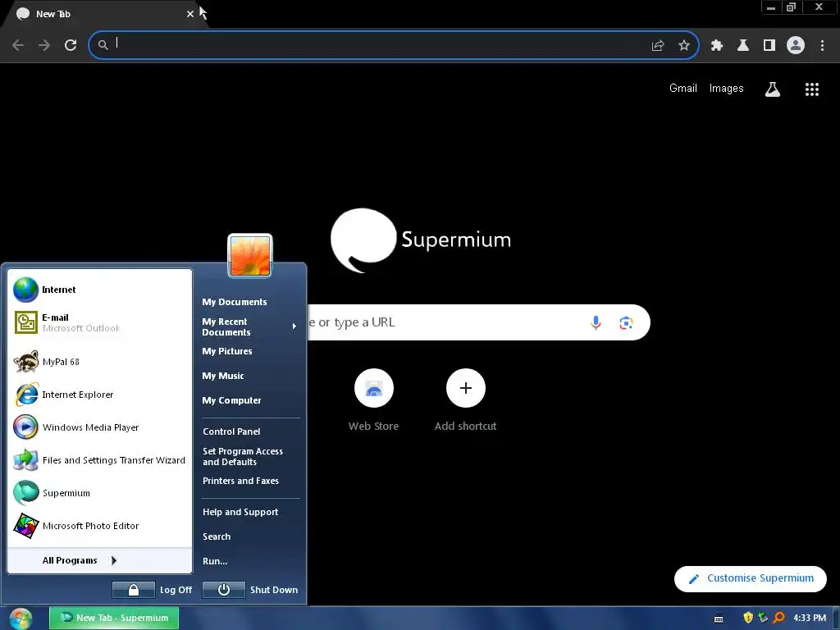Viewport: 840px width, 630px height.
Task: Search by image with Lens icon
Action: 626,323
